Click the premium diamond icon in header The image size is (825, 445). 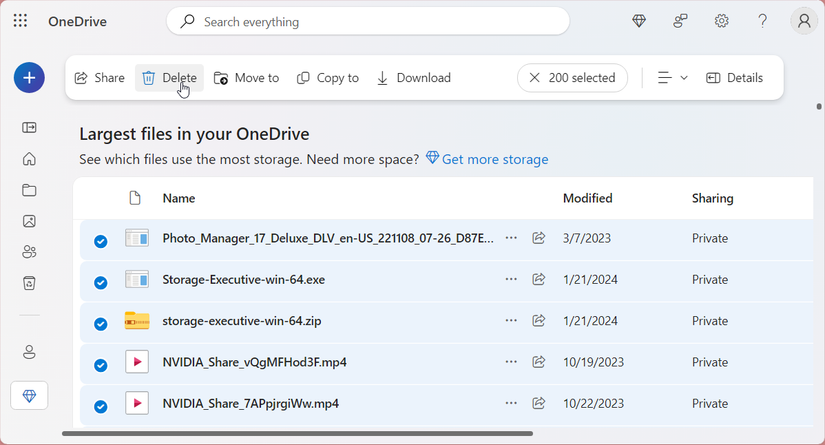point(639,21)
